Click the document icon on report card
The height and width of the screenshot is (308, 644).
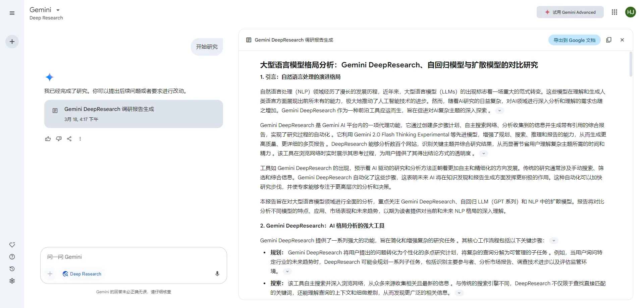point(55,111)
